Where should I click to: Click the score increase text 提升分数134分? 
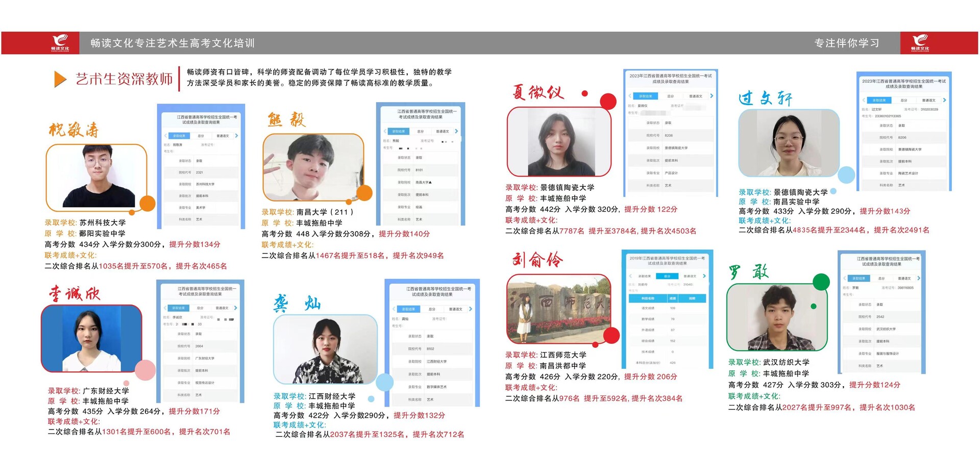(194, 244)
